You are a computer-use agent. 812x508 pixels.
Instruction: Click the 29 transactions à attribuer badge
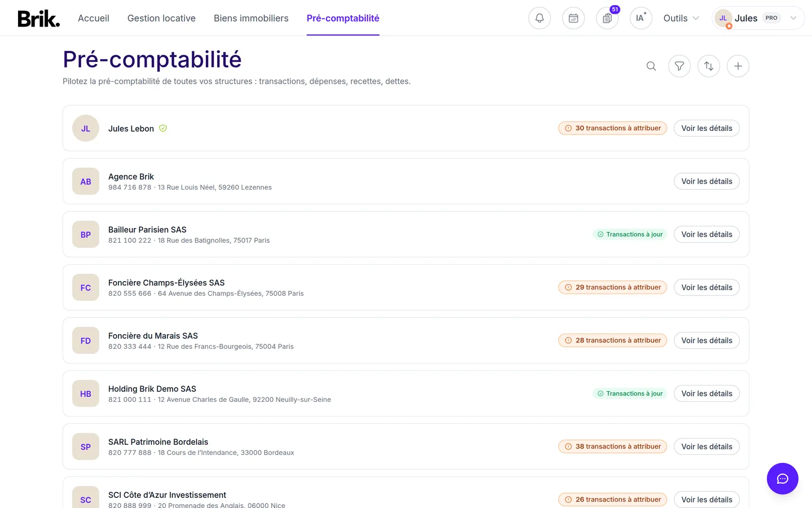612,287
